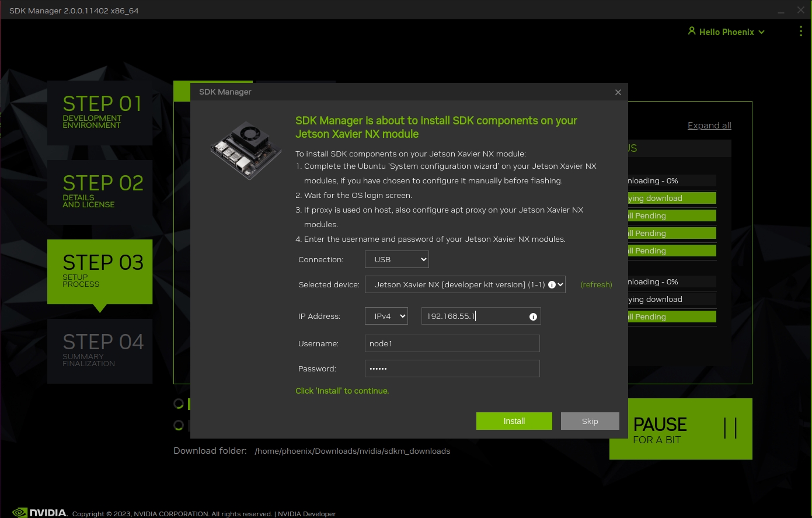This screenshot has height=518, width=812.
Task: Click the info icon in Selected device box
Action: pyautogui.click(x=552, y=284)
